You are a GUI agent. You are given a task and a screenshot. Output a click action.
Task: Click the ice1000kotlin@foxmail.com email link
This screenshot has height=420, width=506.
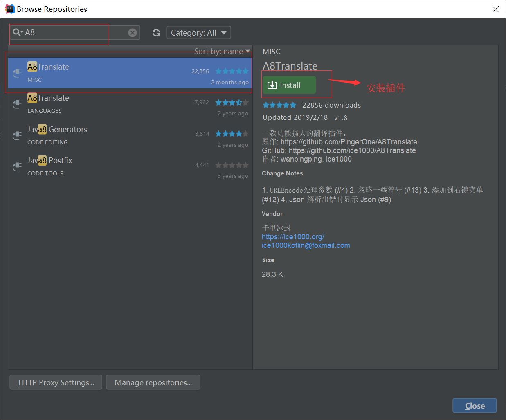coord(306,245)
